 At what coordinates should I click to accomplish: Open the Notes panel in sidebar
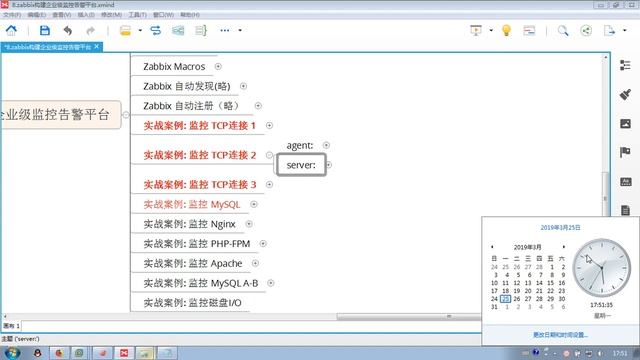point(625,210)
